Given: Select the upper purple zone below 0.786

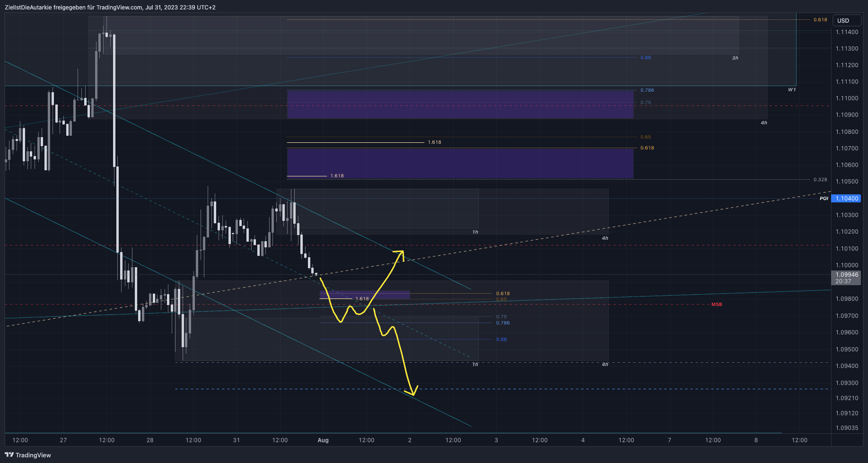Looking at the screenshot, I should [460, 105].
